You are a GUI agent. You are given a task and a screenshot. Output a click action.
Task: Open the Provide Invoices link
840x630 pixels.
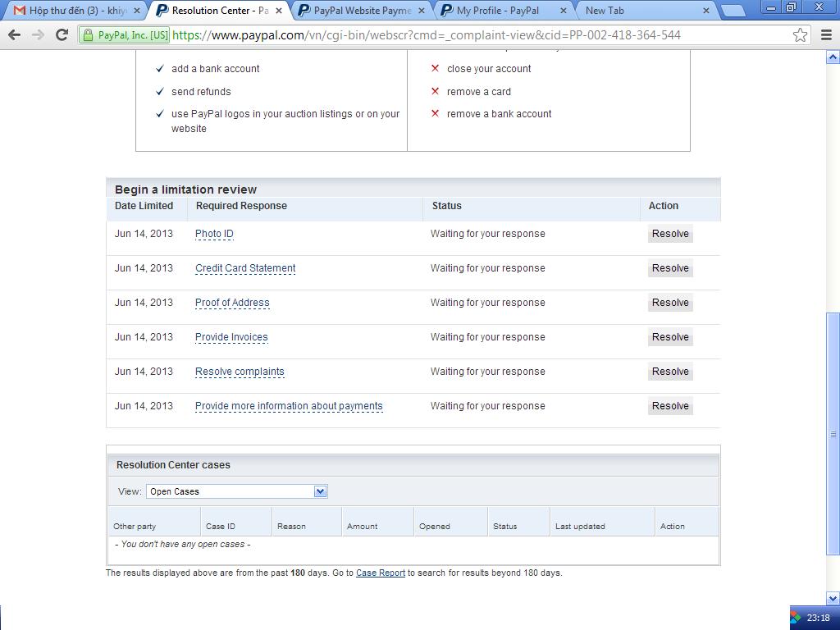231,337
